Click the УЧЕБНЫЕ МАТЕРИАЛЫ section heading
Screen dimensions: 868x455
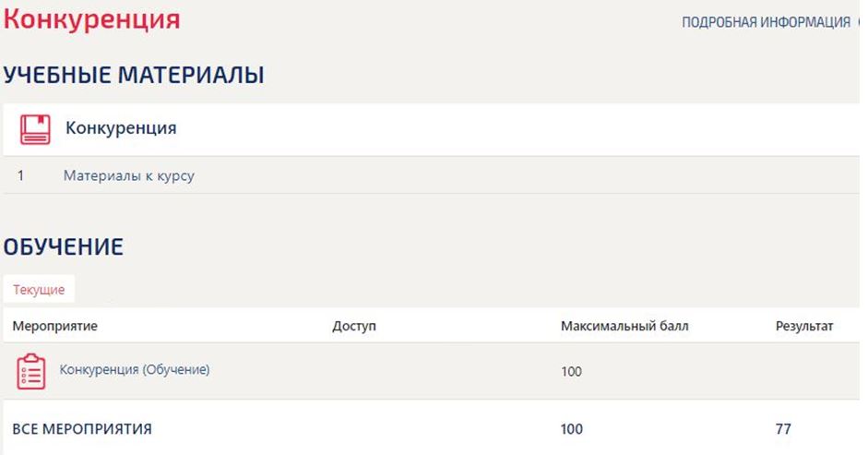tap(134, 76)
